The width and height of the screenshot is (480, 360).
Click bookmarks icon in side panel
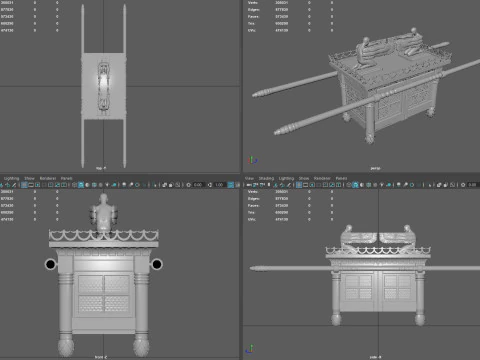[x=269, y=185]
